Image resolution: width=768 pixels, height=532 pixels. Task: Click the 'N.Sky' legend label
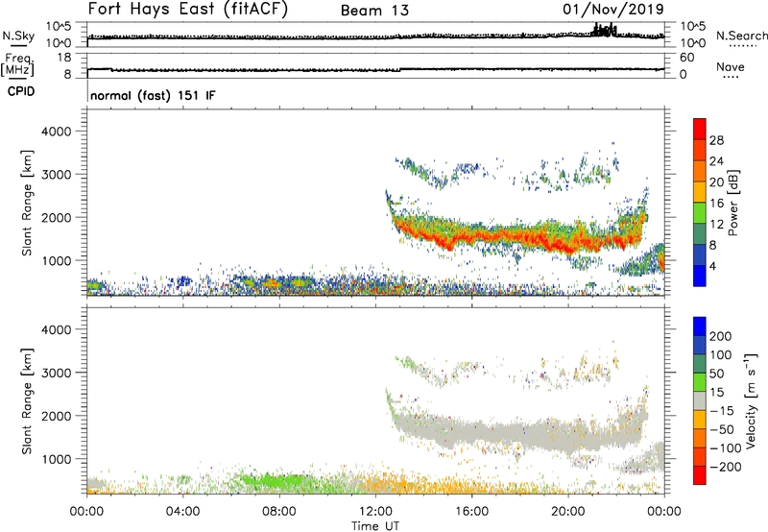pyautogui.click(x=18, y=36)
